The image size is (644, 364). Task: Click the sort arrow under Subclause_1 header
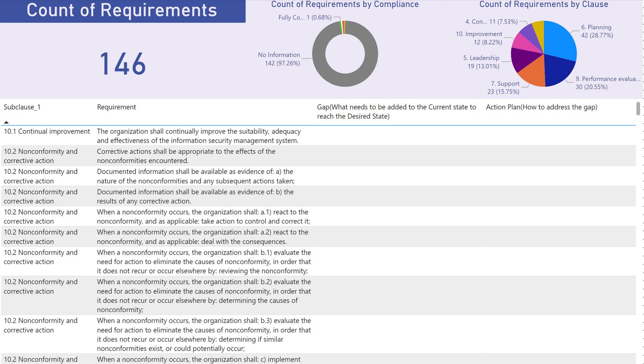(x=6, y=122)
